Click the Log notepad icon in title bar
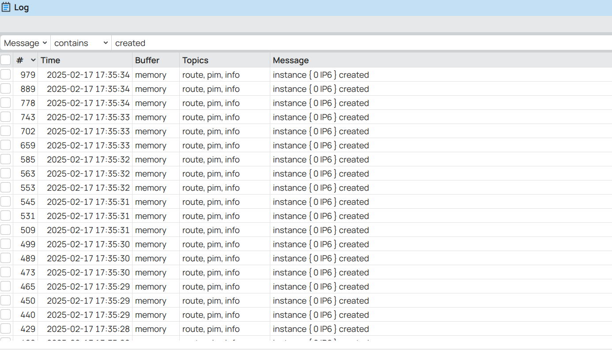Screen dimensions: 612x364 click(x=6, y=8)
